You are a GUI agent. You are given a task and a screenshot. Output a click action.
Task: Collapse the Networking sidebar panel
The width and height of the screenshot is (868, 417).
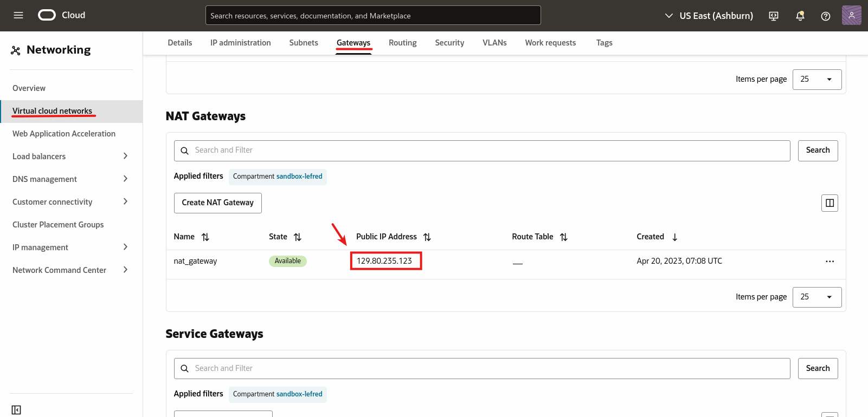pyautogui.click(x=16, y=410)
